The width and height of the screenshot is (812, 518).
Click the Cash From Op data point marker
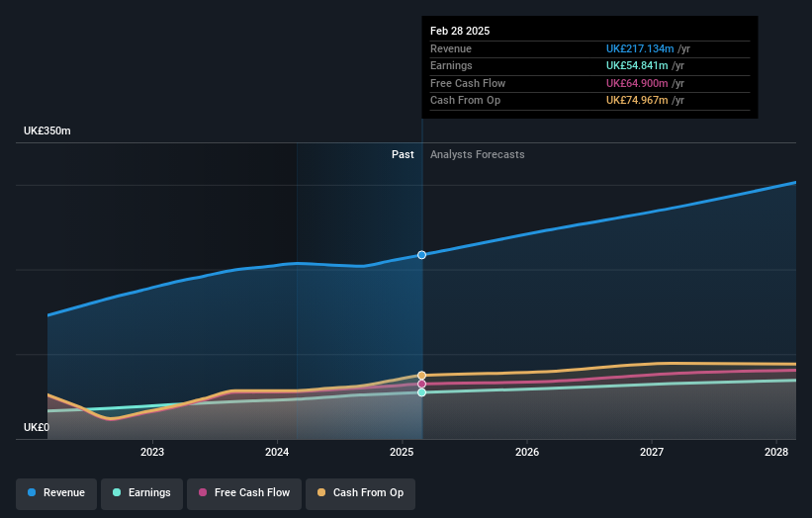click(421, 376)
